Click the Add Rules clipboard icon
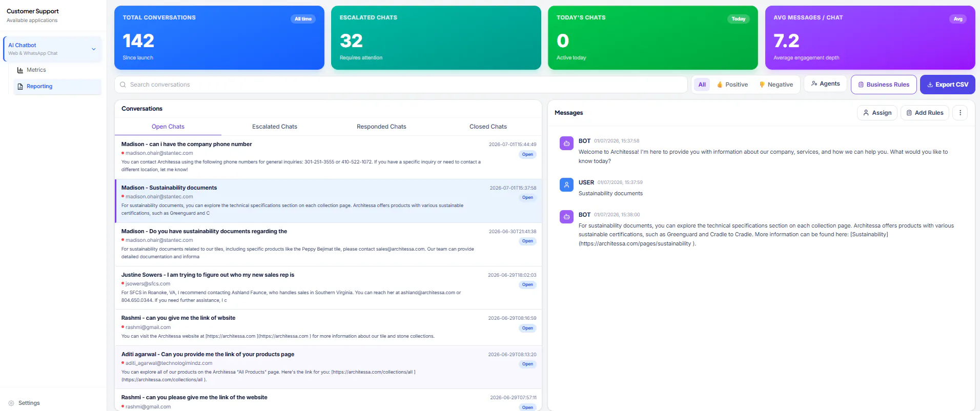The image size is (980, 411). coord(909,113)
